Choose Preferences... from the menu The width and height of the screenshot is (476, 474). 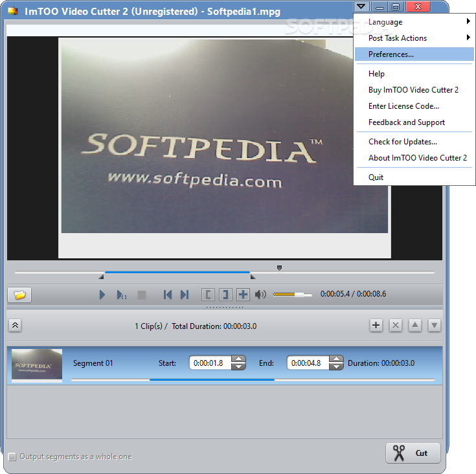(414, 54)
